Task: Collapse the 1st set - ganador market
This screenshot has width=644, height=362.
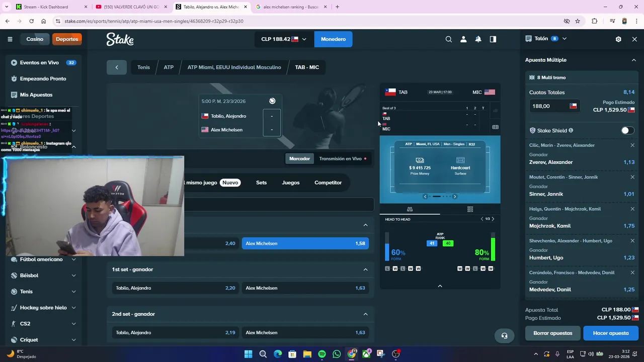Action: pyautogui.click(x=366, y=269)
